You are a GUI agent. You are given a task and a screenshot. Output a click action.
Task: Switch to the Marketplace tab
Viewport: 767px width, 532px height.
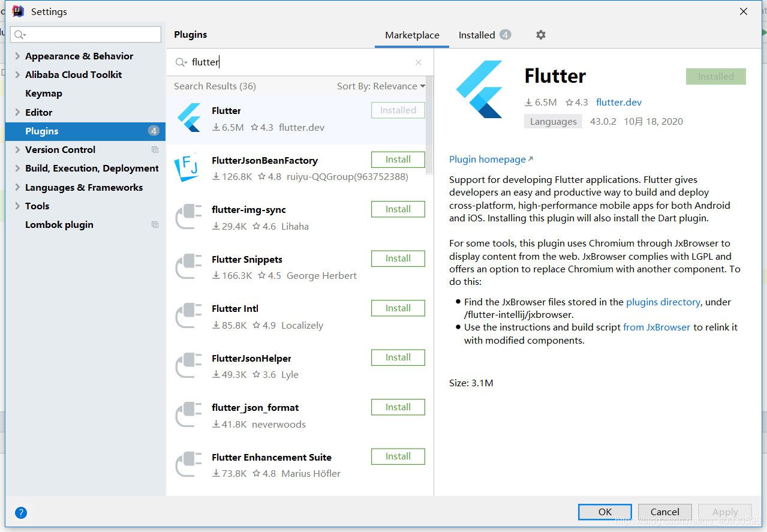412,35
